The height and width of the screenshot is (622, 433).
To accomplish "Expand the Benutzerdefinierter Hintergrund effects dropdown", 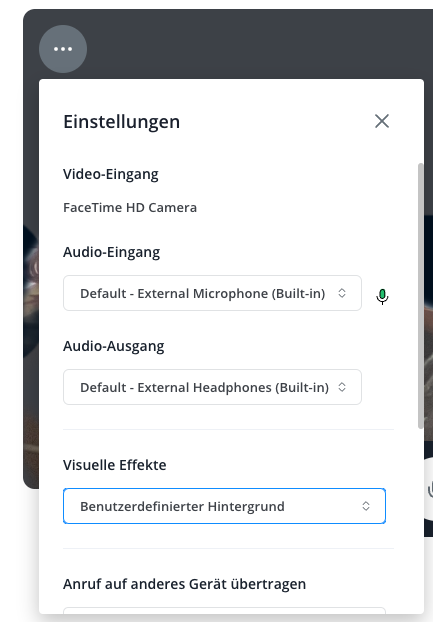I will point(224,506).
